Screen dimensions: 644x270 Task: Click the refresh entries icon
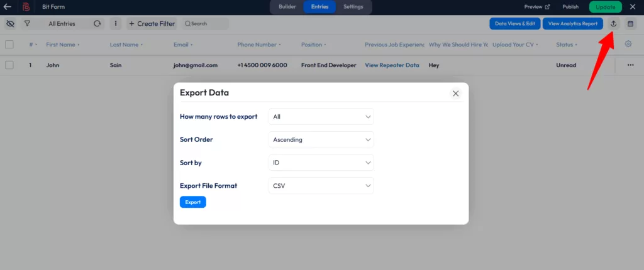(97, 24)
